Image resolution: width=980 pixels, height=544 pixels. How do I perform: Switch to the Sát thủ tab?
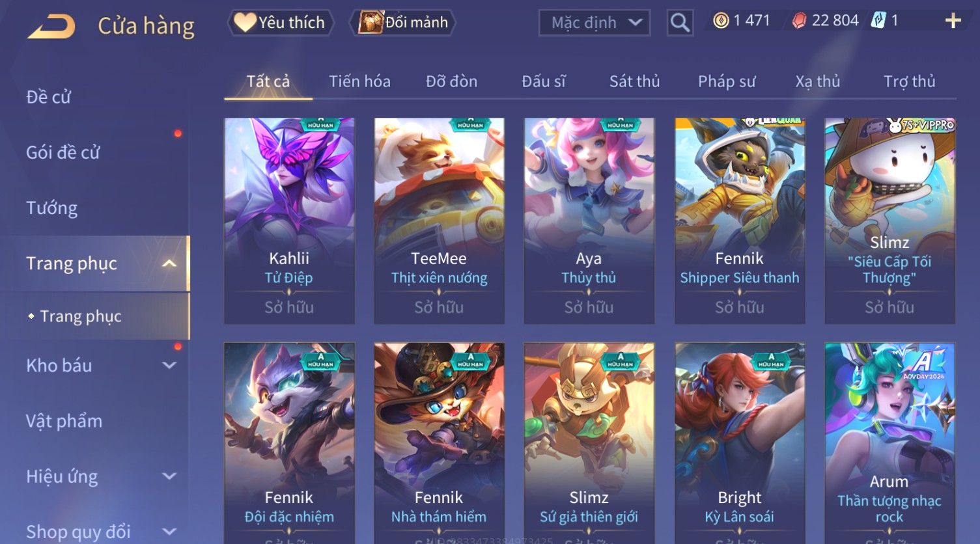(634, 81)
